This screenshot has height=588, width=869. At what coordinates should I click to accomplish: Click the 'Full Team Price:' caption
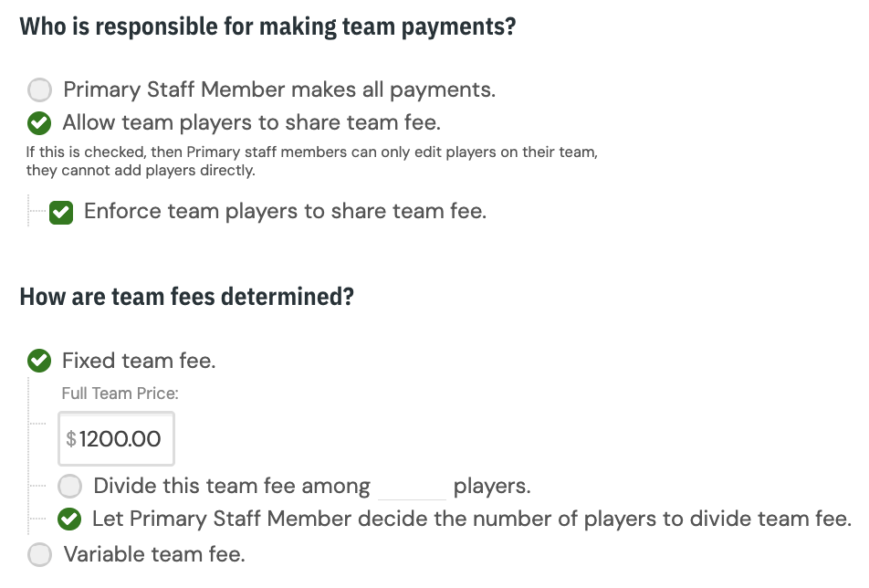point(120,394)
